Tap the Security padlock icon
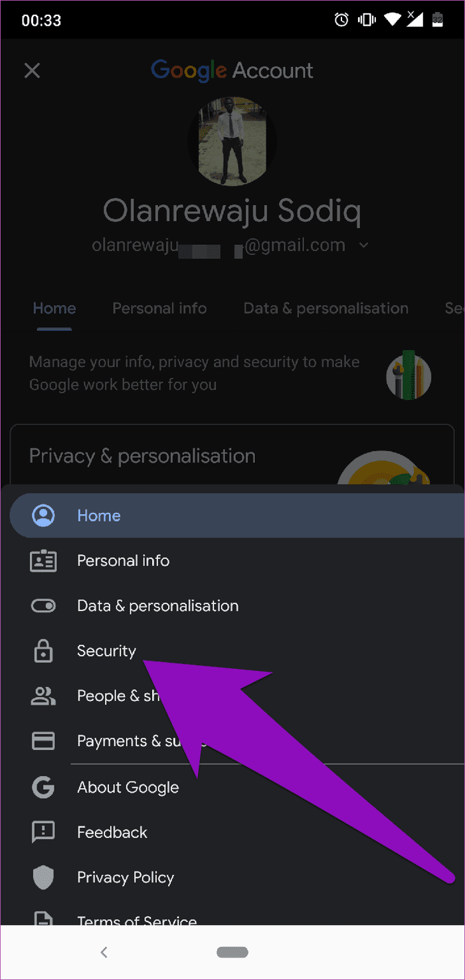465x980 pixels. pos(44,651)
